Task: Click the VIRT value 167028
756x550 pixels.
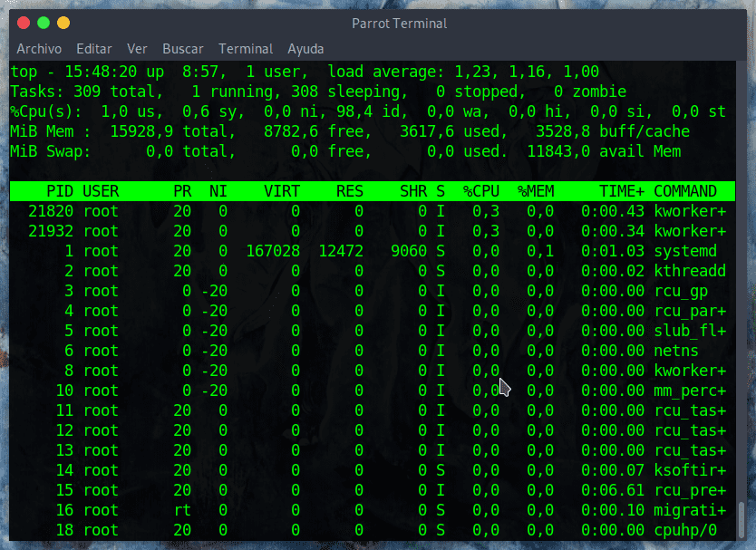Action: (x=273, y=251)
